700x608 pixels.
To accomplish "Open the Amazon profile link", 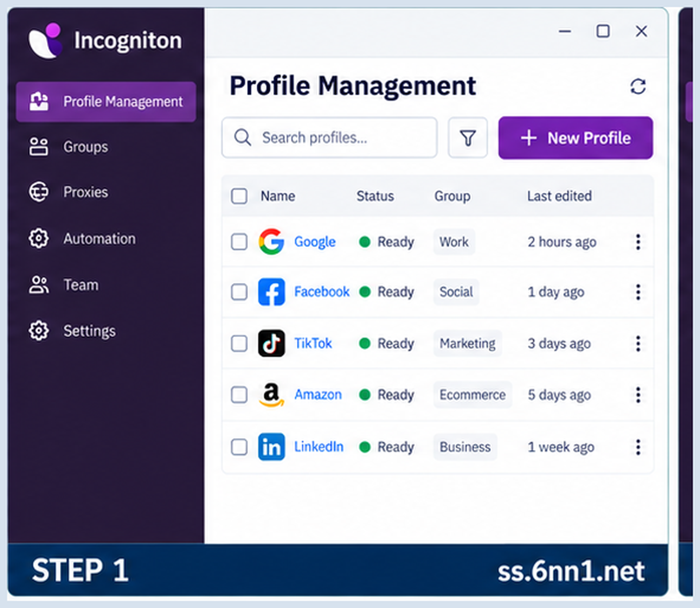I will click(318, 395).
